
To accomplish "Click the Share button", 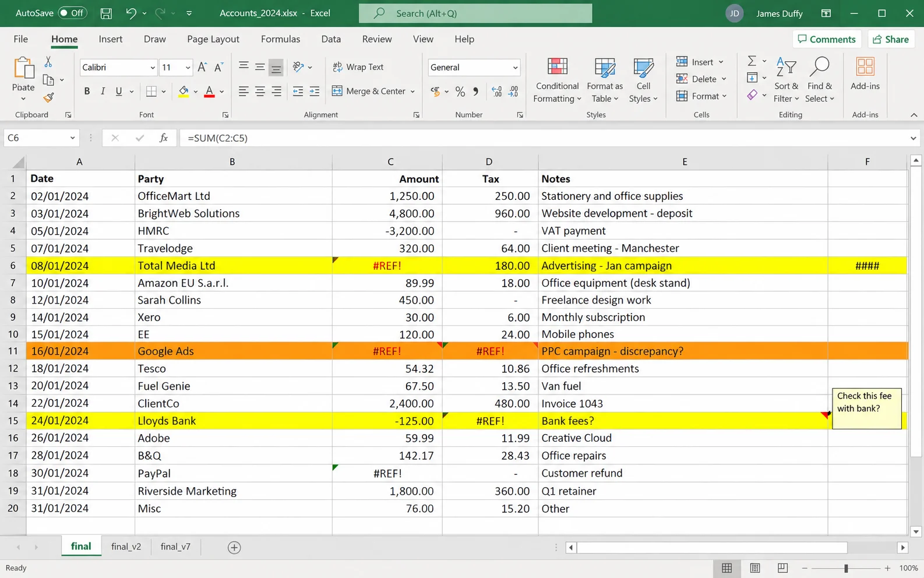I will [891, 39].
